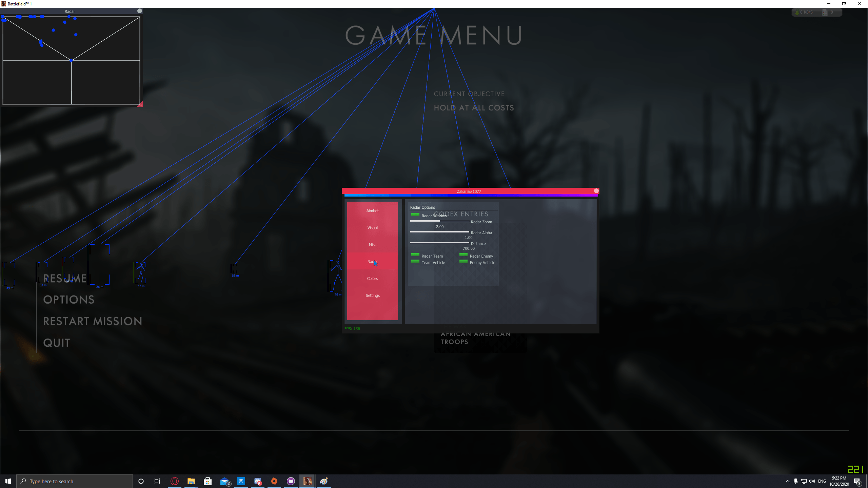
Task: Open File Explorer from taskbar
Action: 191,481
